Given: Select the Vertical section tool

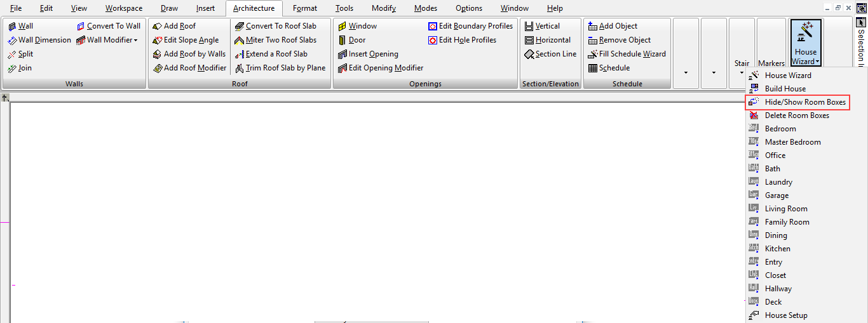Looking at the screenshot, I should point(543,26).
